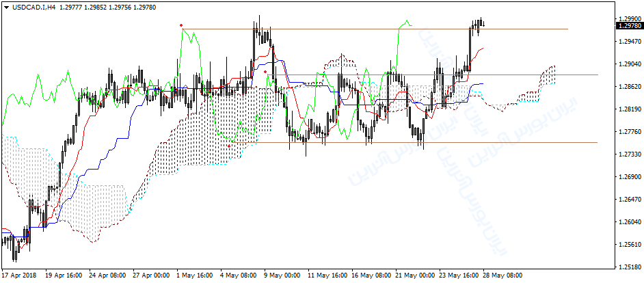Click the open value 1.29777 in header
The image size is (644, 283).
click(x=70, y=7)
